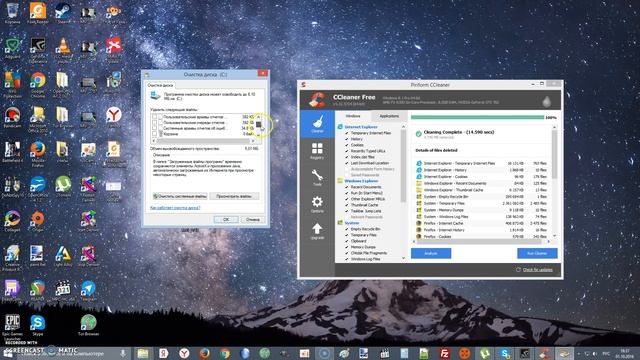Select the Очистка диска tab in Disk Cleanup
The height and width of the screenshot is (360, 640).
click(160, 85)
